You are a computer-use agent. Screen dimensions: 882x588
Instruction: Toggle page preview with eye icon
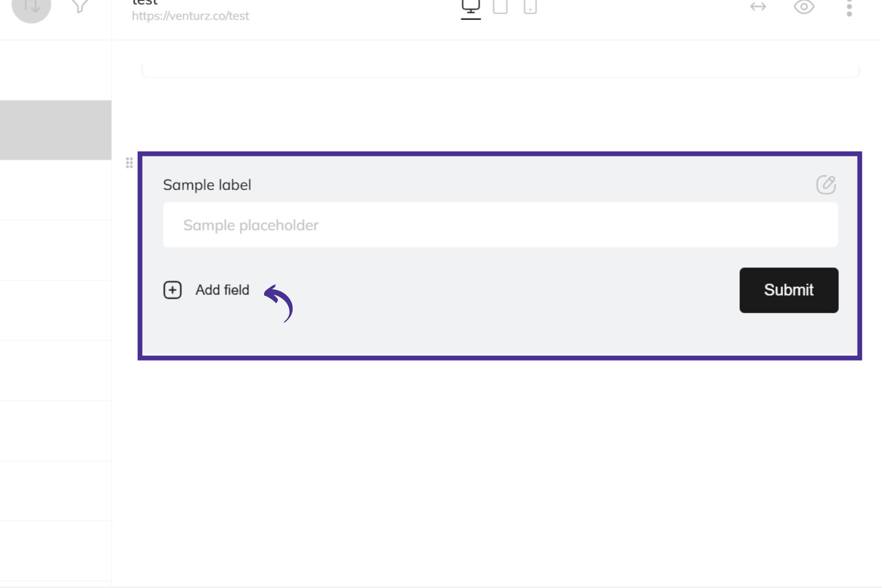coord(804,7)
